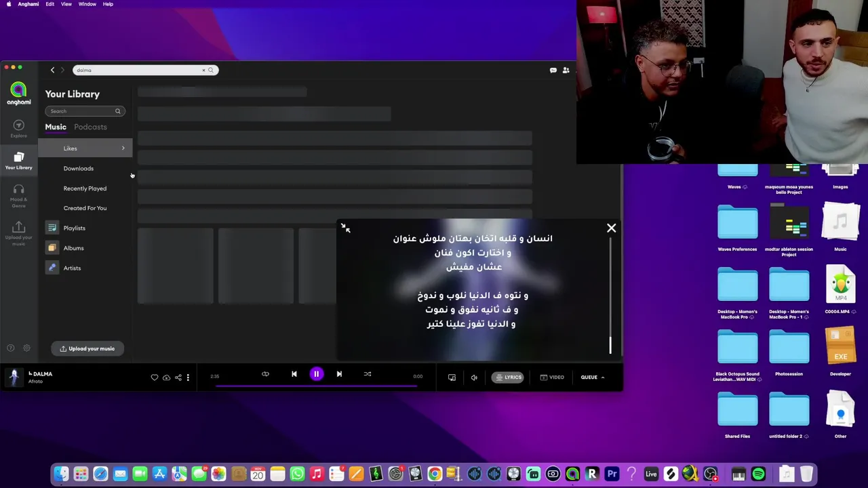The height and width of the screenshot is (488, 868).
Task: Click the top search field containing dalma
Action: pos(144,70)
